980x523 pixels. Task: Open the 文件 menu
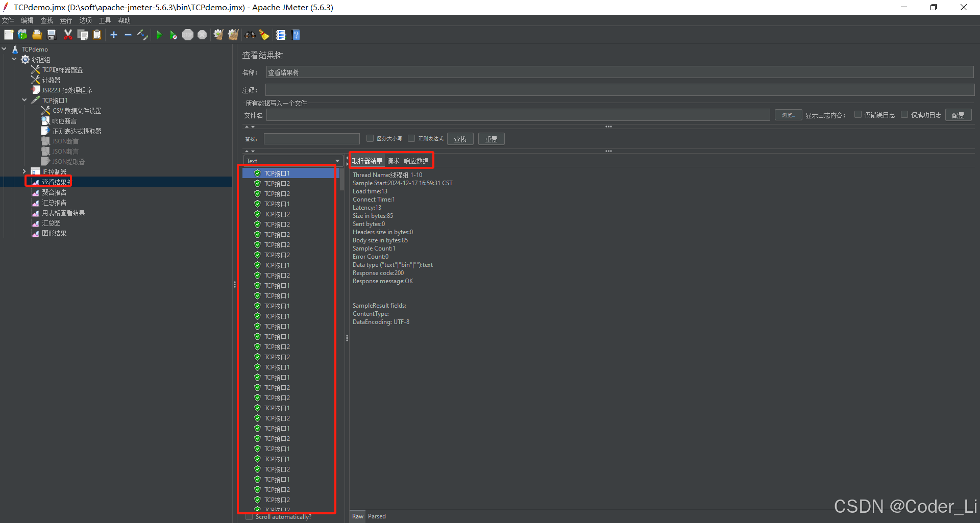point(8,20)
